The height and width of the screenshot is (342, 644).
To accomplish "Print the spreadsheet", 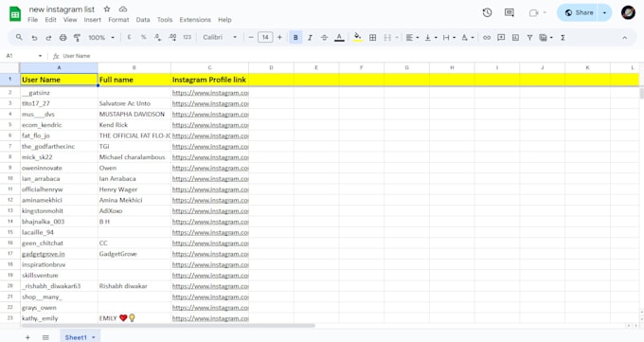I will point(63,37).
